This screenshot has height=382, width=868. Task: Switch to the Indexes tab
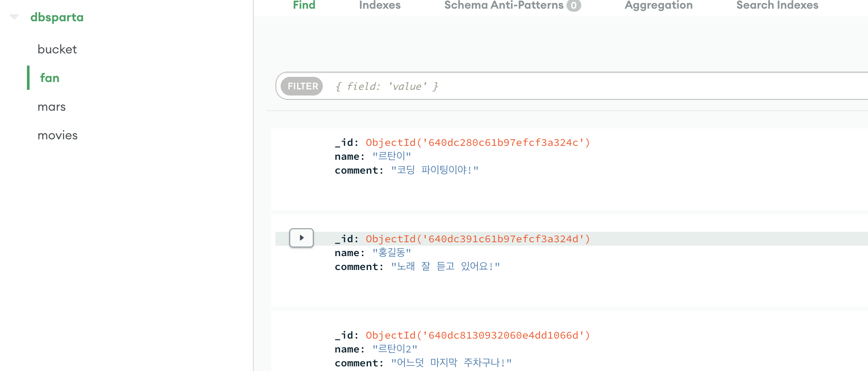tap(380, 5)
